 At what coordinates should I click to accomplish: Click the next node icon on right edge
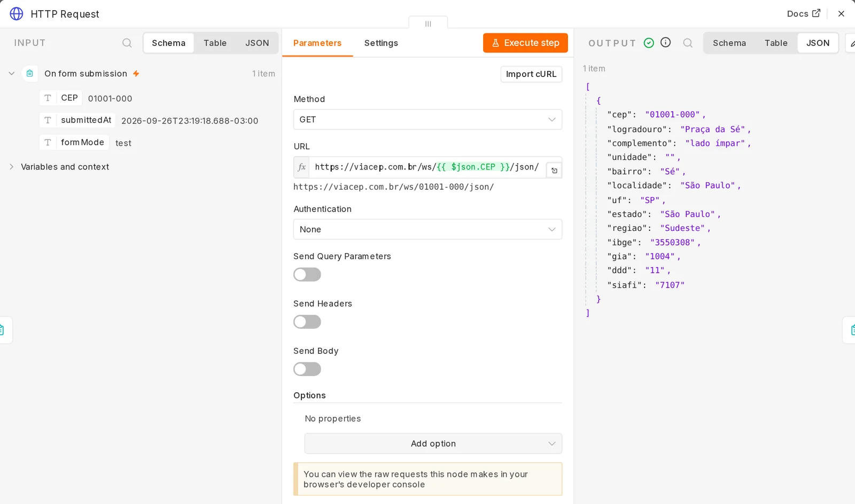pos(851,330)
